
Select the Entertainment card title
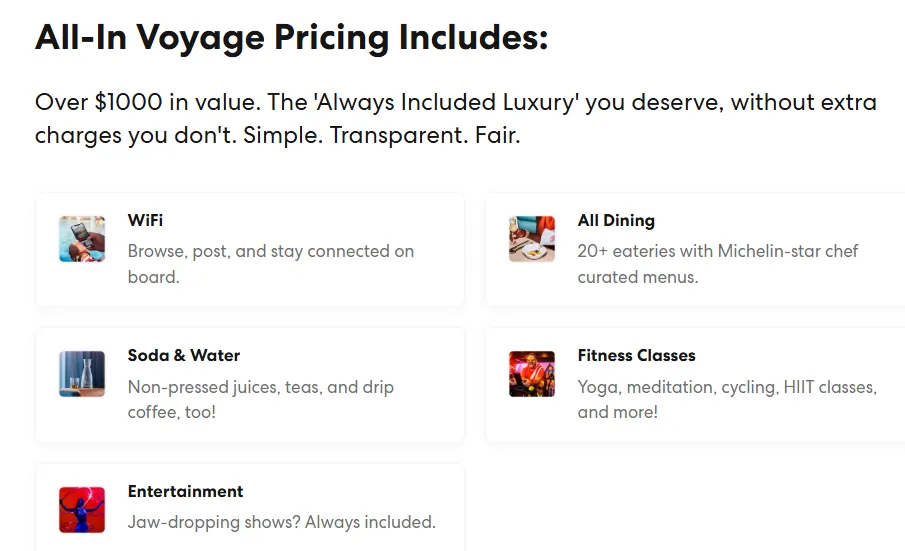tap(185, 491)
